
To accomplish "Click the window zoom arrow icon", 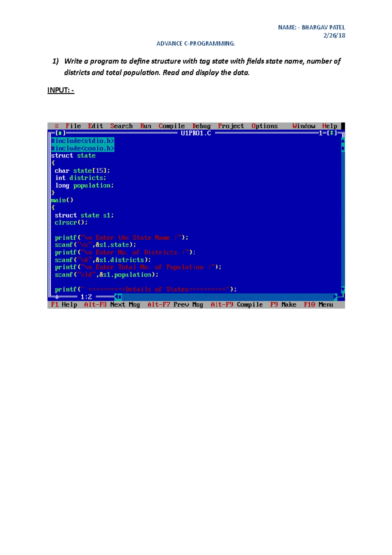I will coord(332,133).
